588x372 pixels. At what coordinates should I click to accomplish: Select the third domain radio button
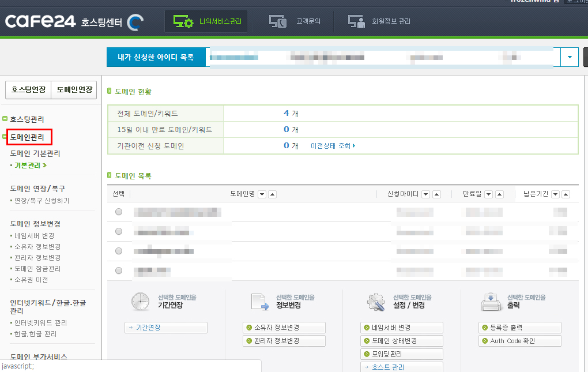point(119,251)
